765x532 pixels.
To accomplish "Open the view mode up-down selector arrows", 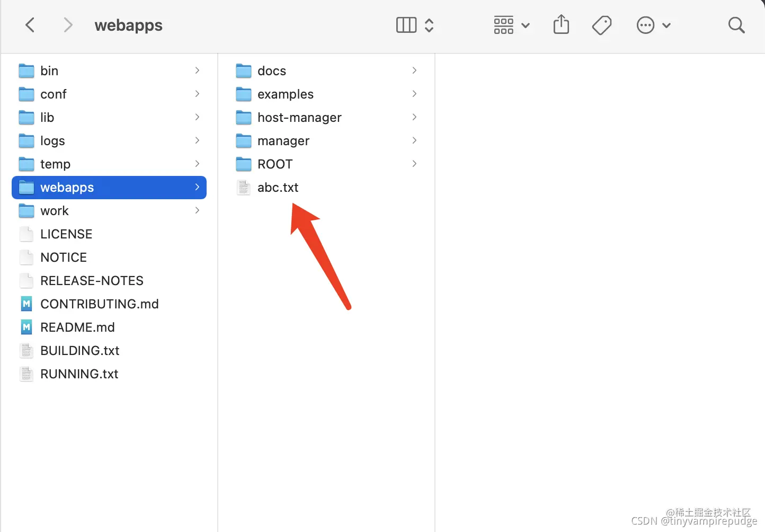I will point(429,25).
